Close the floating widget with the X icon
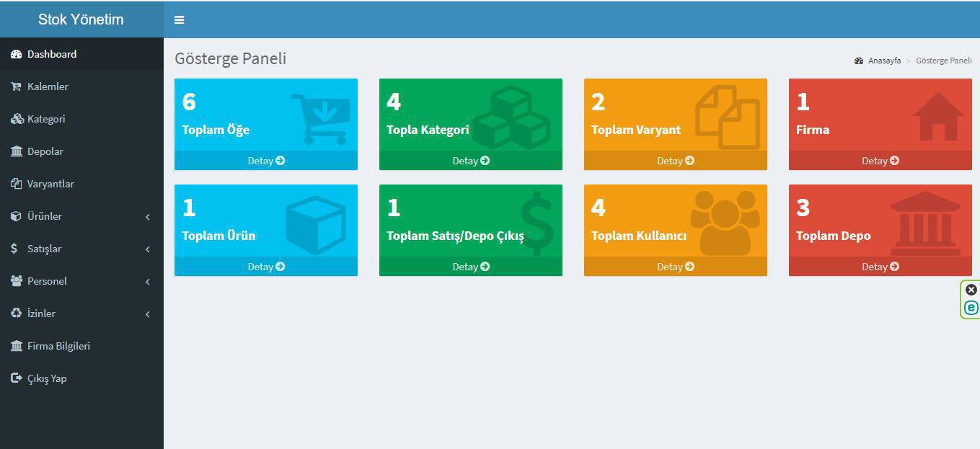 pos(971,290)
